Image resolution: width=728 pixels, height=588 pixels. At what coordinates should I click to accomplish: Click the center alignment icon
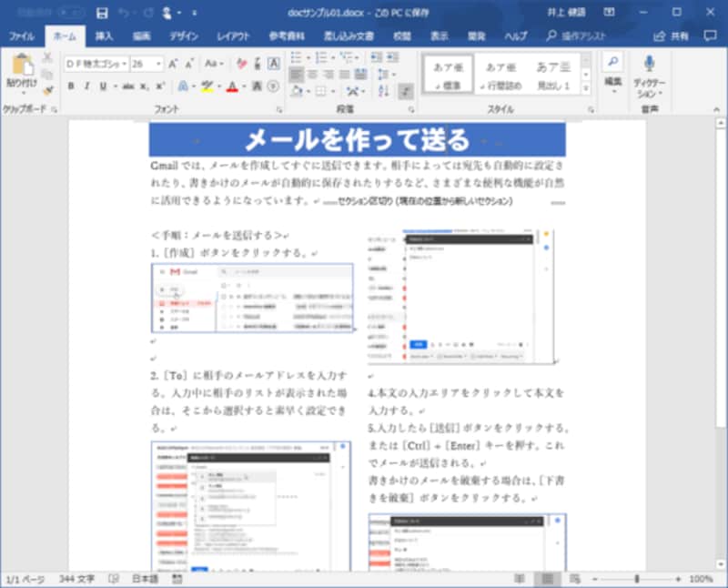pos(313,73)
